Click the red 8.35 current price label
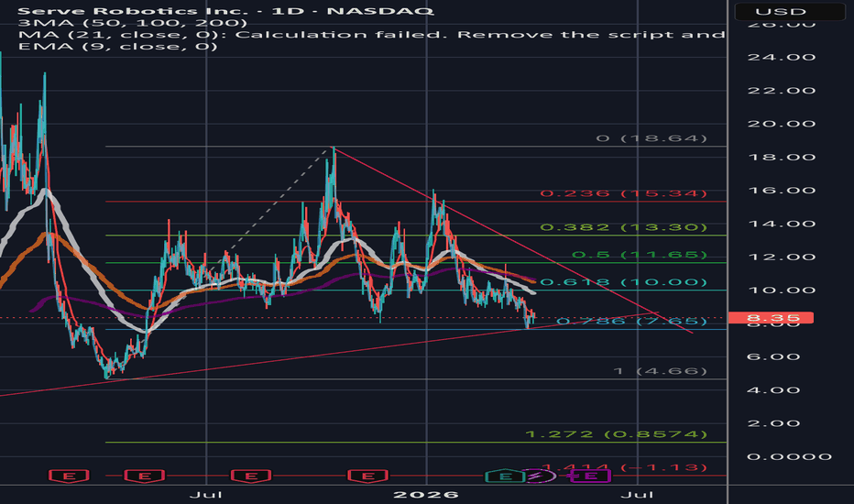 coord(771,318)
